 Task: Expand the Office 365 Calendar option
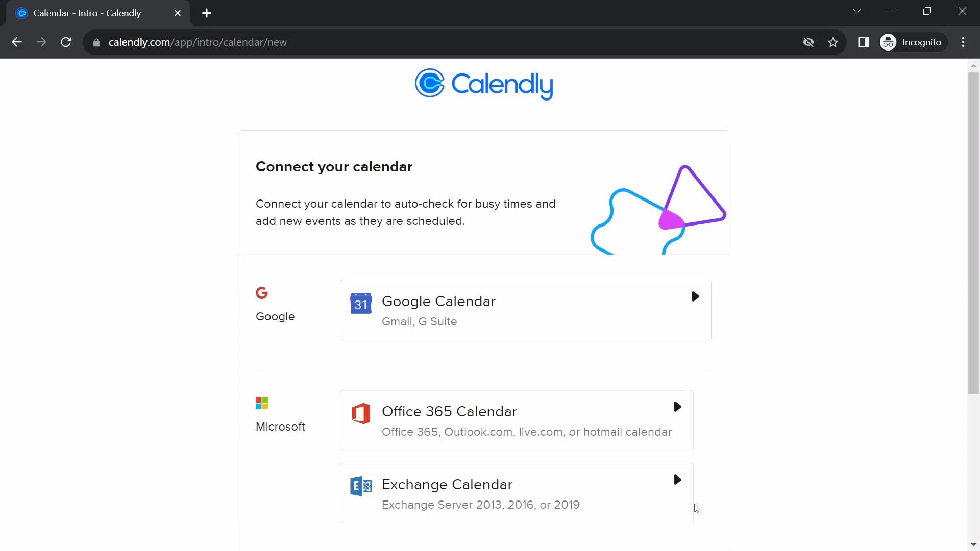point(678,406)
